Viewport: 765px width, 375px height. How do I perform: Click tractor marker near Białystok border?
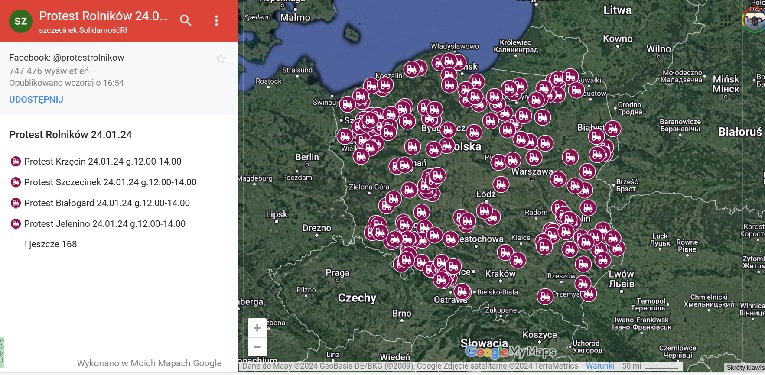[613, 128]
